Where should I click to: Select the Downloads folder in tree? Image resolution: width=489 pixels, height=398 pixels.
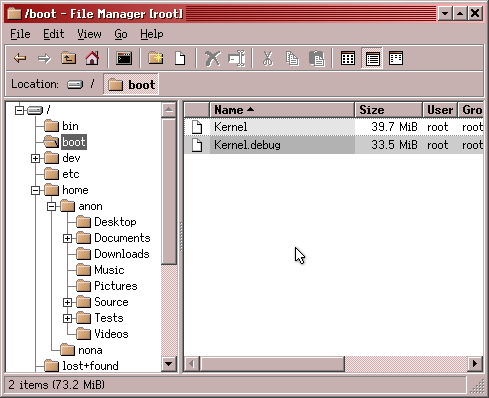click(113, 254)
